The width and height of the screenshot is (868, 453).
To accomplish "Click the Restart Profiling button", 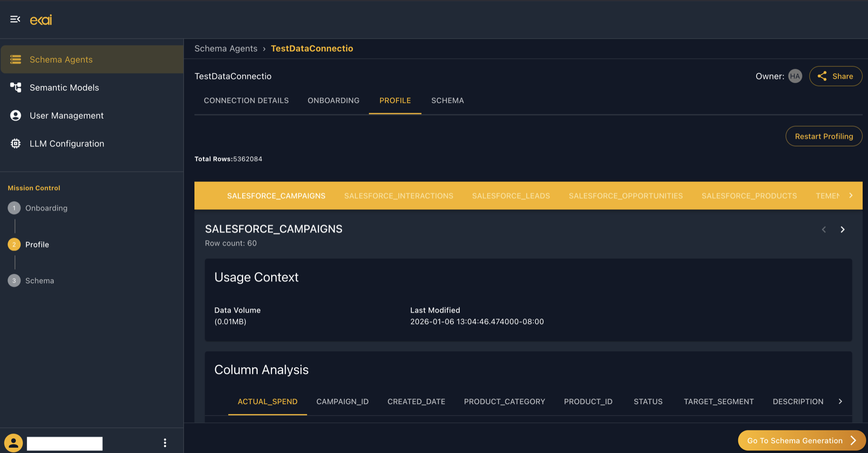I will click(824, 136).
